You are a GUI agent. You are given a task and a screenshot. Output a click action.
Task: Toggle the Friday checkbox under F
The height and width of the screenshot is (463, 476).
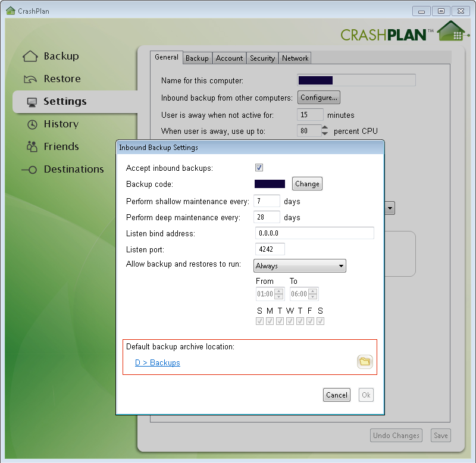pyautogui.click(x=310, y=321)
